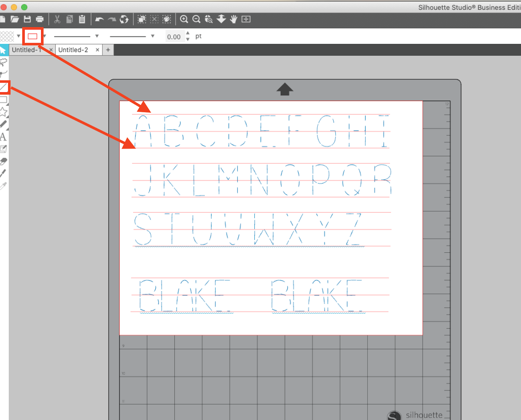Redo the last undone action
Image resolution: width=521 pixels, height=420 pixels.
[112, 20]
